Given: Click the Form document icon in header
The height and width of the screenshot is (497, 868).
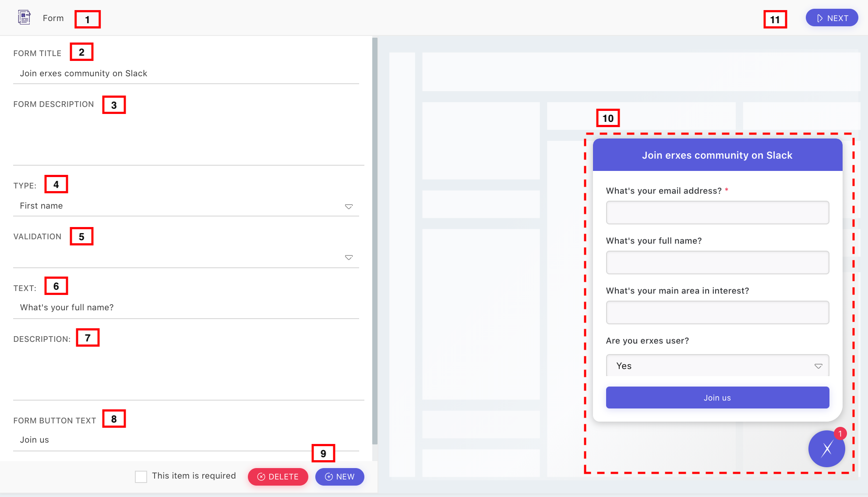Looking at the screenshot, I should coord(24,18).
